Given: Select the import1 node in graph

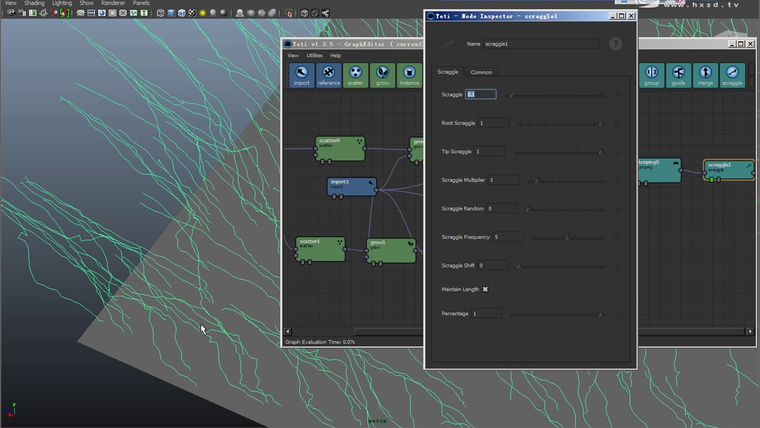Looking at the screenshot, I should click(x=351, y=185).
